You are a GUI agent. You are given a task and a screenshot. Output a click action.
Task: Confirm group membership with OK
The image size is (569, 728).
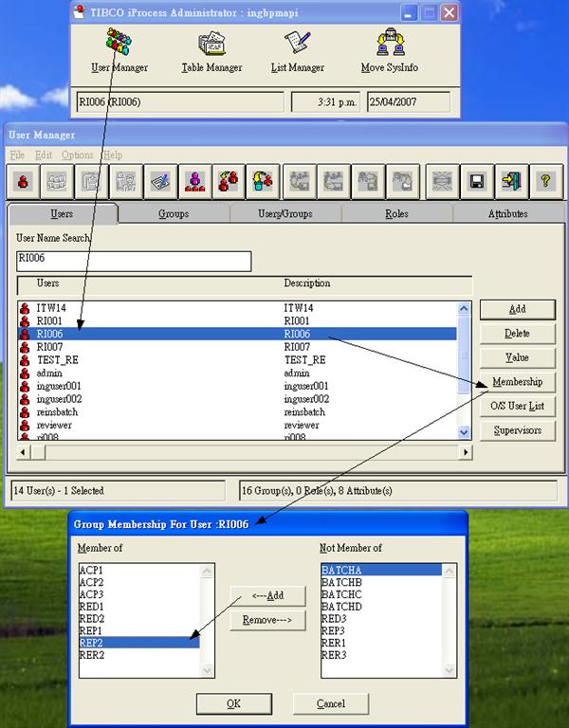233,704
